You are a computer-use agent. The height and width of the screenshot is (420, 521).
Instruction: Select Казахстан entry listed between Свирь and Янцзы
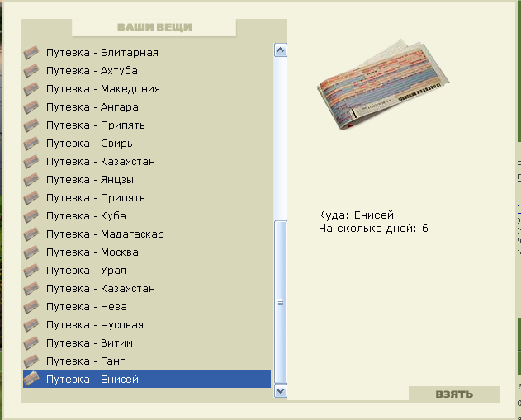(147, 162)
